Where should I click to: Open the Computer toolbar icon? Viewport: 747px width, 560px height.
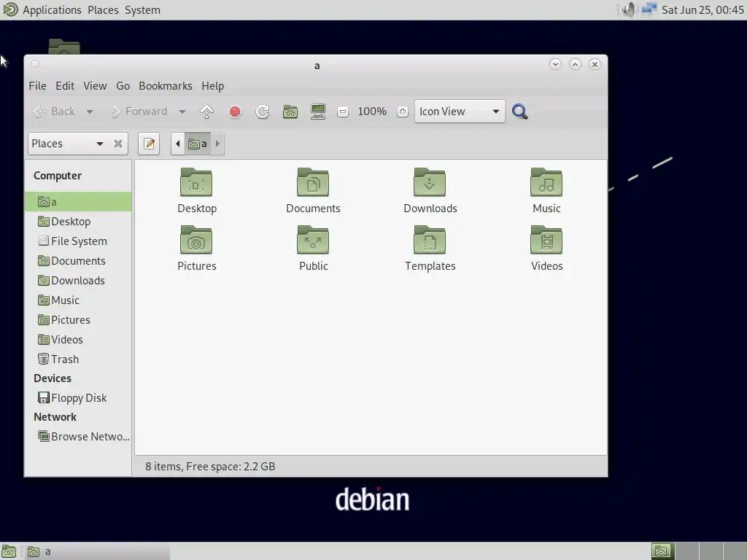pos(318,112)
